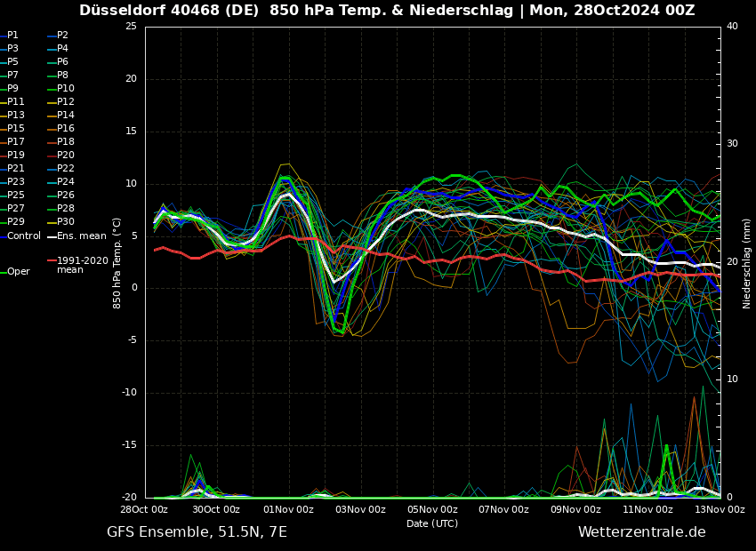Click the 01Nov 00z date tick label
Image resolution: width=756 pixels, height=551 pixels.
click(288, 509)
